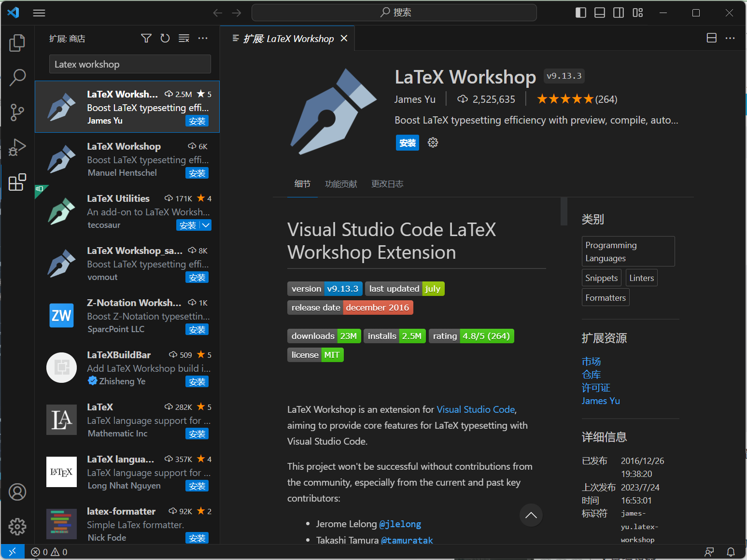Viewport: 747px width, 560px height.
Task: Split the editor layout
Action: 712,38
